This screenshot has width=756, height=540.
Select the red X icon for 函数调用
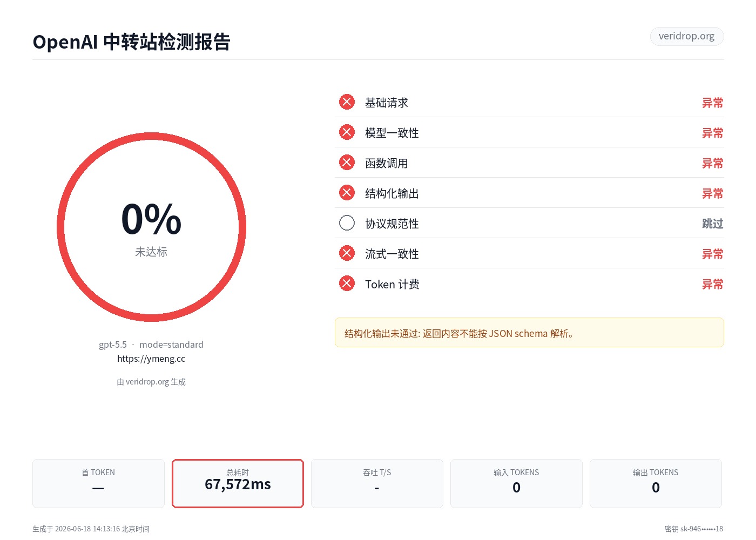click(347, 163)
